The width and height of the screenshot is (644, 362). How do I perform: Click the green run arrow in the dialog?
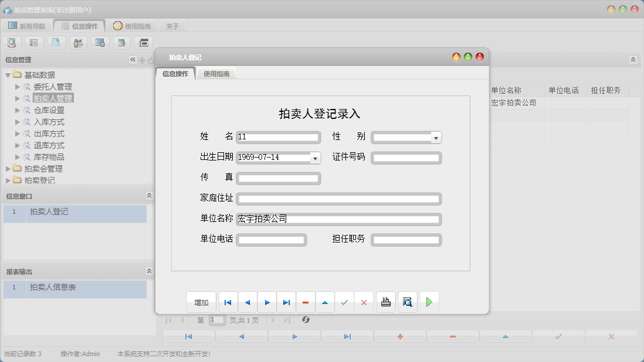[x=429, y=302]
